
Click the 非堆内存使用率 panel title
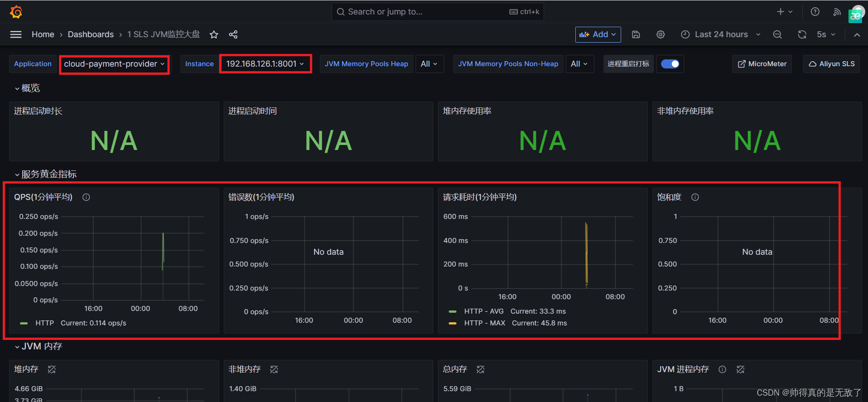686,111
